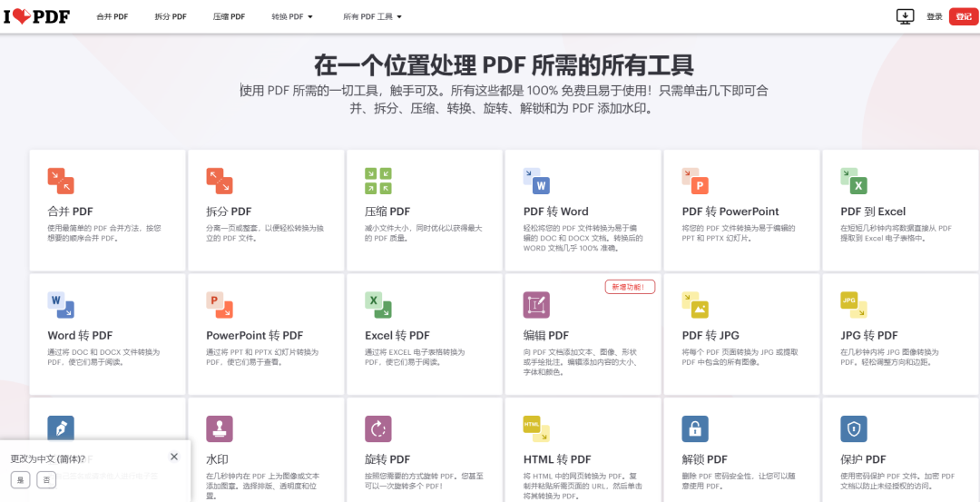Image resolution: width=980 pixels, height=502 pixels.
Task: Click the 水印 stamp icon
Action: (x=220, y=428)
